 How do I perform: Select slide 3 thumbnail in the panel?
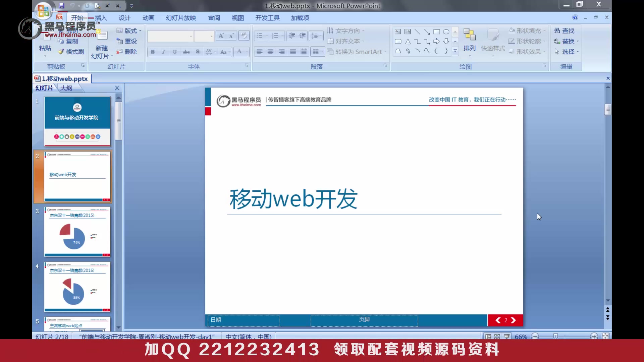[x=77, y=232]
